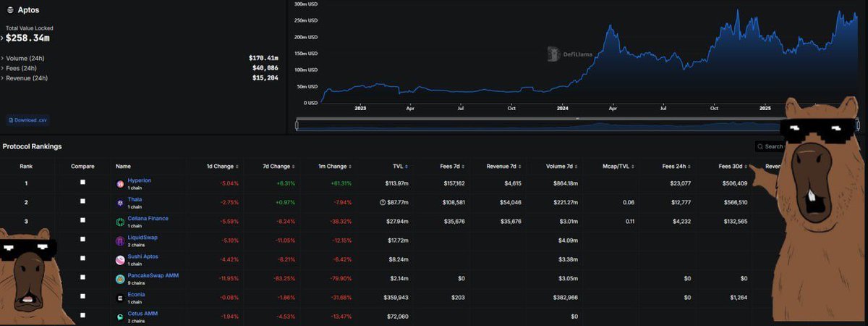868x326 pixels.
Task: Click the $40,086 fees value
Action: 265,67
